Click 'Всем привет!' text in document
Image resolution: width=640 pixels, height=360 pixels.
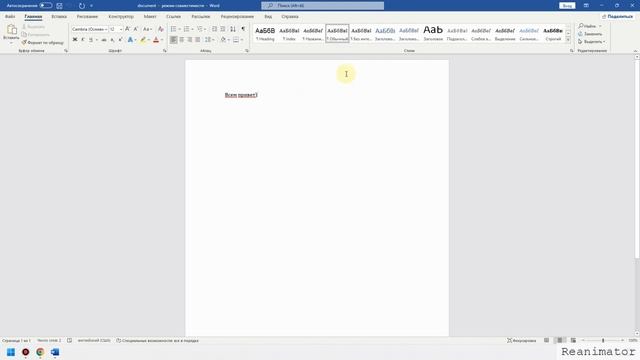[x=241, y=95]
